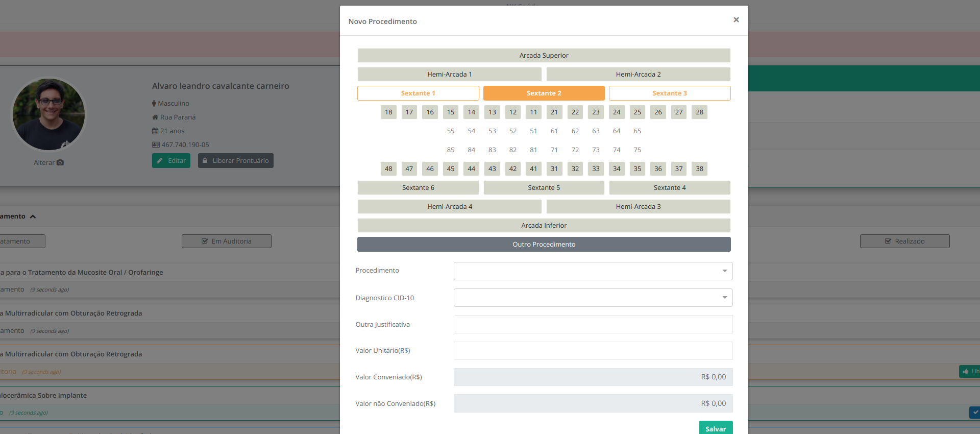Save the procedure with Salvar
980x434 pixels.
pyautogui.click(x=715, y=428)
